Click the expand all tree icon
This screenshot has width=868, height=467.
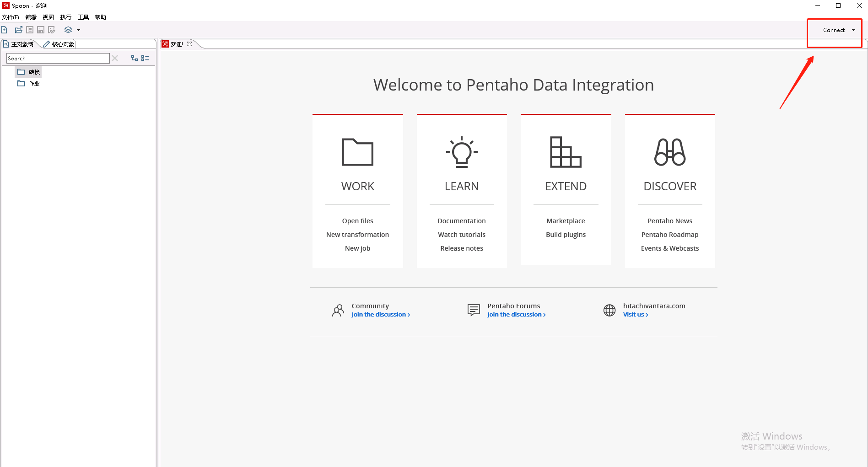[x=135, y=58]
